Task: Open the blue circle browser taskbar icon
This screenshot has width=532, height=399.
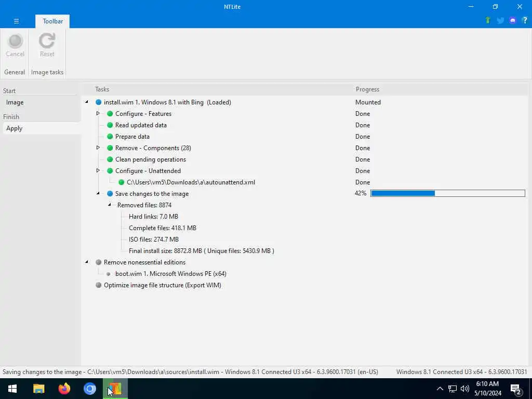Action: click(x=90, y=389)
